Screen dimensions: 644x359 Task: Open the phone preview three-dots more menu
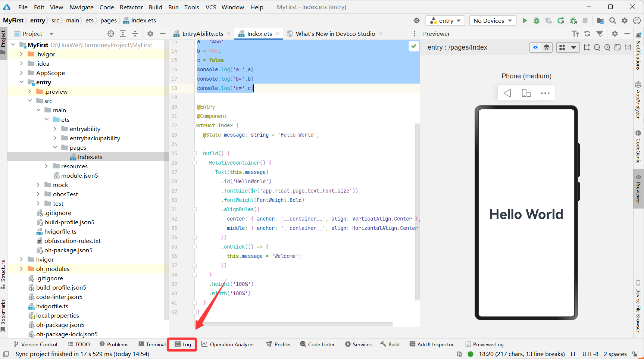point(545,93)
